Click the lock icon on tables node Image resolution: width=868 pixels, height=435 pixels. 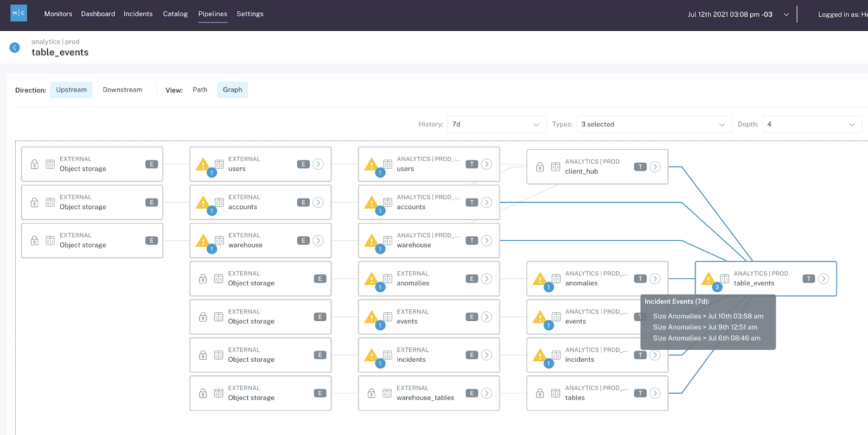(540, 393)
